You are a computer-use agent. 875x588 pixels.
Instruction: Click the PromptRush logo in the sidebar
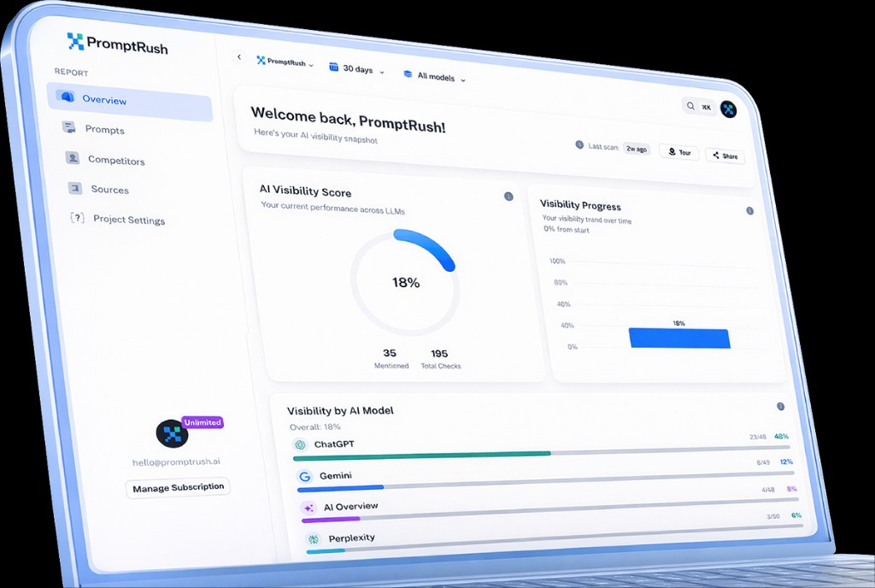[x=117, y=44]
